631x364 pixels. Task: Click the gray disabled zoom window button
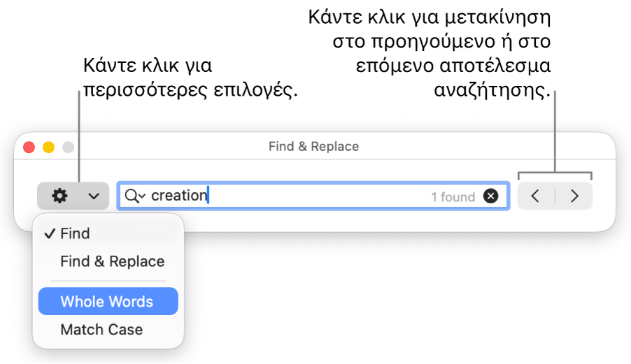pyautogui.click(x=69, y=147)
